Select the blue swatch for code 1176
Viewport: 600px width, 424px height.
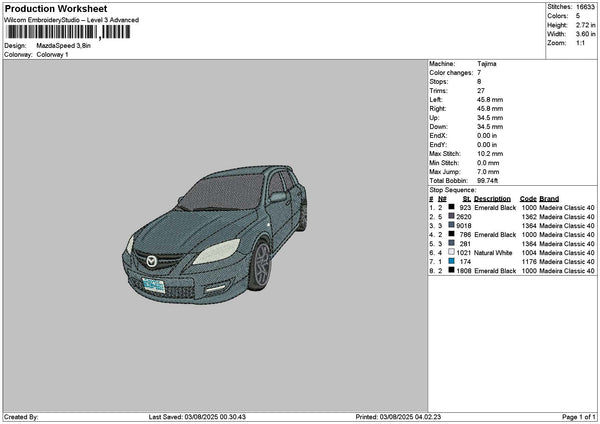452,261
